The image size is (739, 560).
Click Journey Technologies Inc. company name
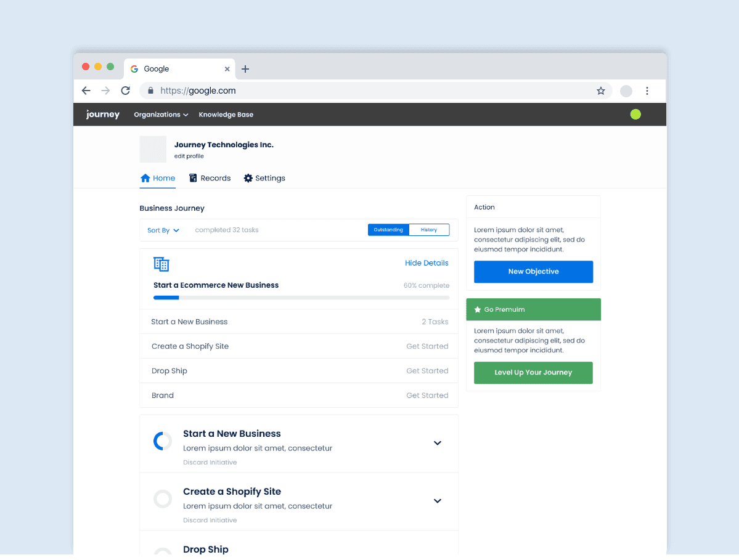point(224,145)
